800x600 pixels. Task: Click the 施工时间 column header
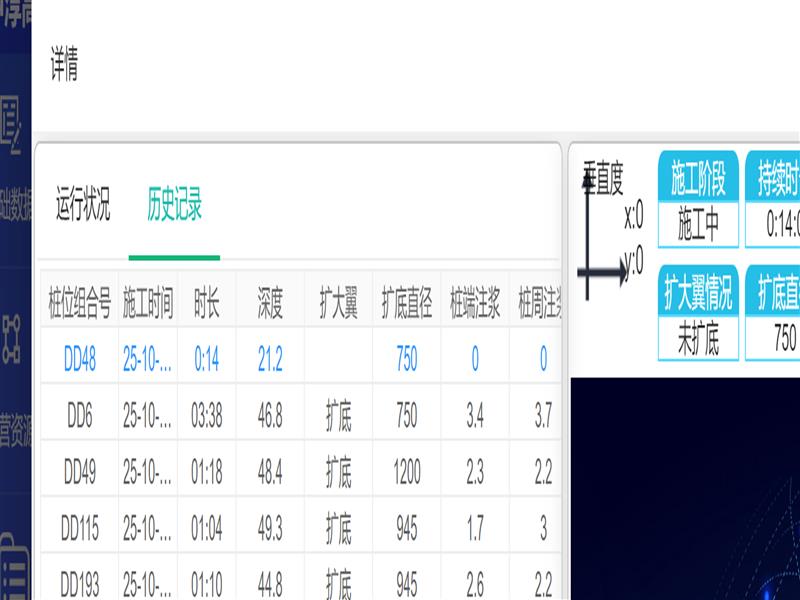pyautogui.click(x=148, y=303)
